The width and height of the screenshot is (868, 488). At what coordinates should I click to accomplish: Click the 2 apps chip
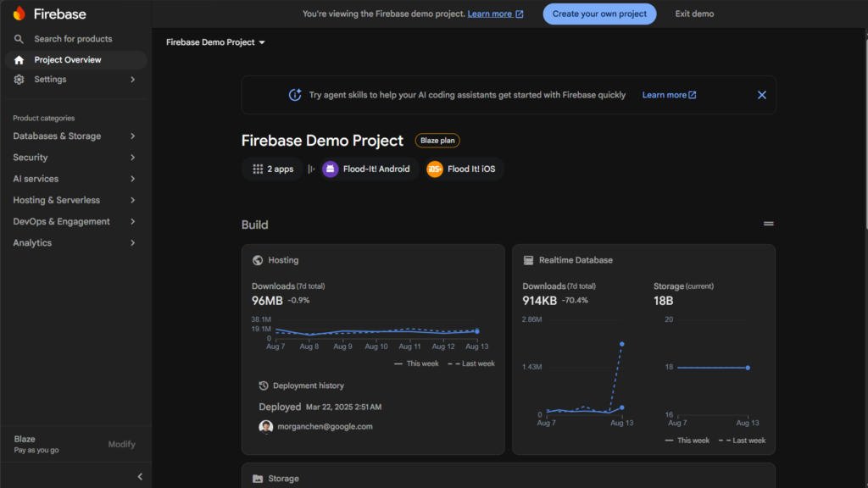tap(273, 169)
